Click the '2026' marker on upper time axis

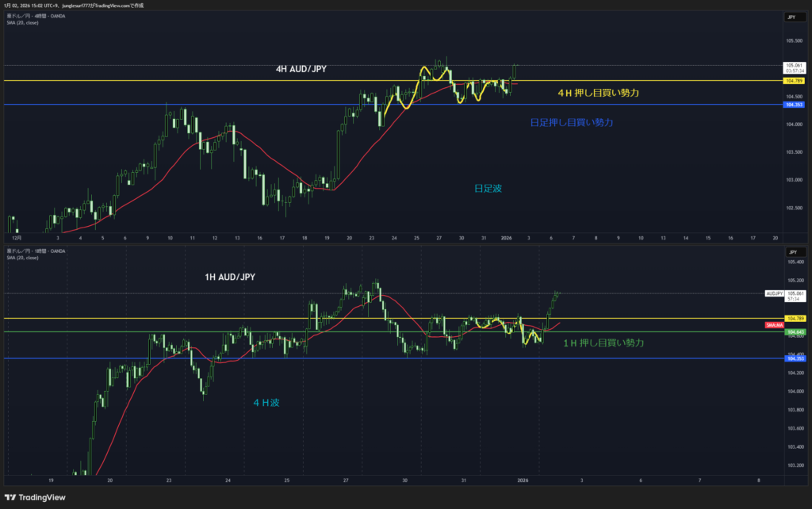[506, 237]
